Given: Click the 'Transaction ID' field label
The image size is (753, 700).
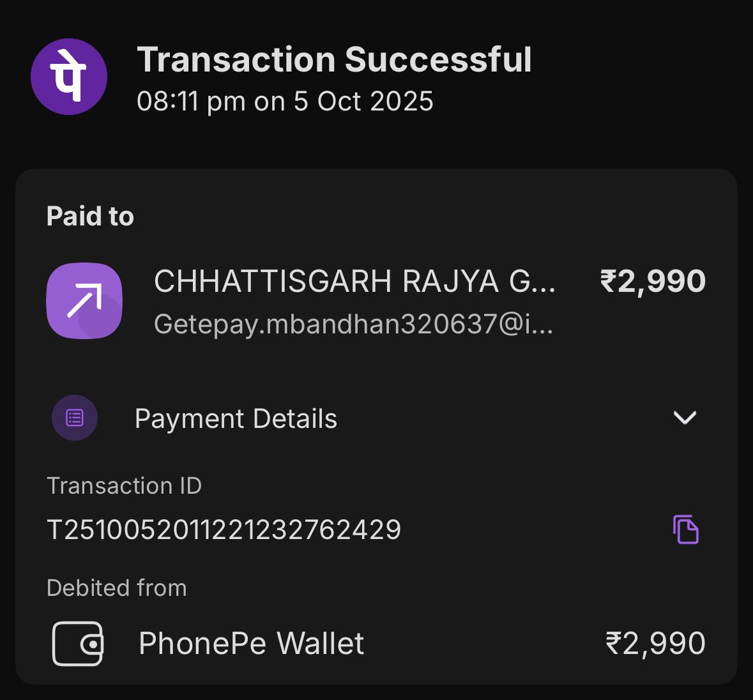Looking at the screenshot, I should pyautogui.click(x=124, y=486).
